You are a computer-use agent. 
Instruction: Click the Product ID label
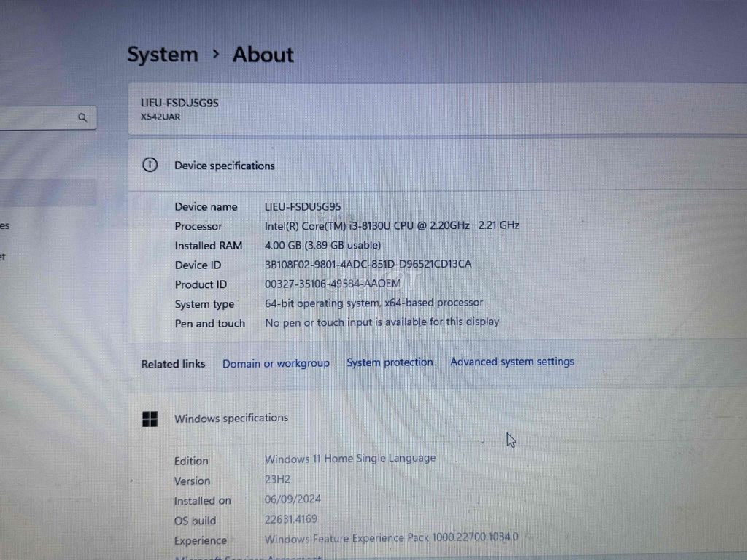201,285
